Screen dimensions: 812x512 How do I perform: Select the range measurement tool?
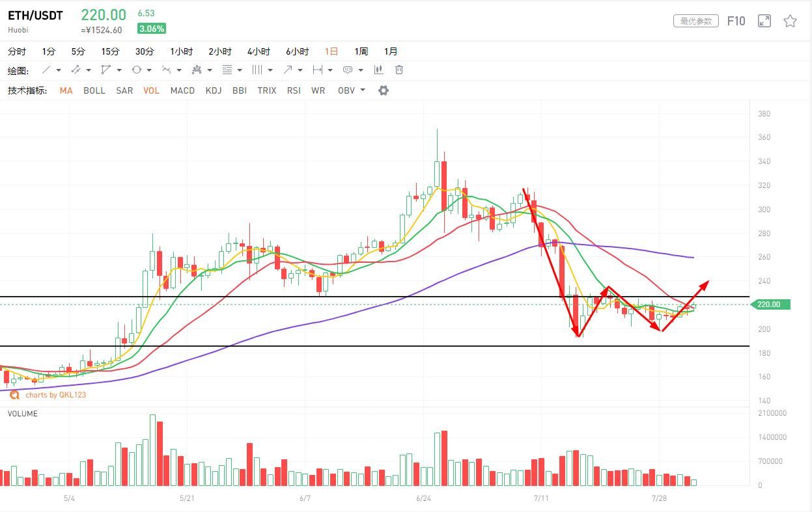coord(318,70)
